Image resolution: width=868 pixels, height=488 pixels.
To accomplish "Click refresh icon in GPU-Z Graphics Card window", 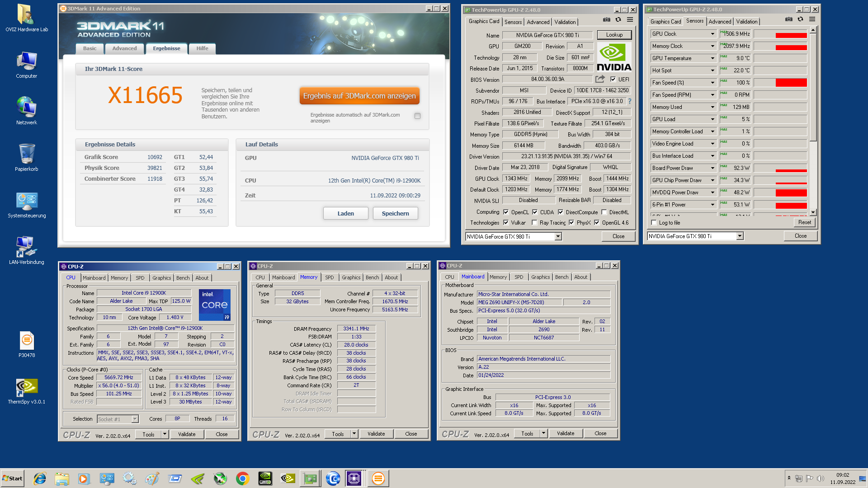I will [x=618, y=20].
